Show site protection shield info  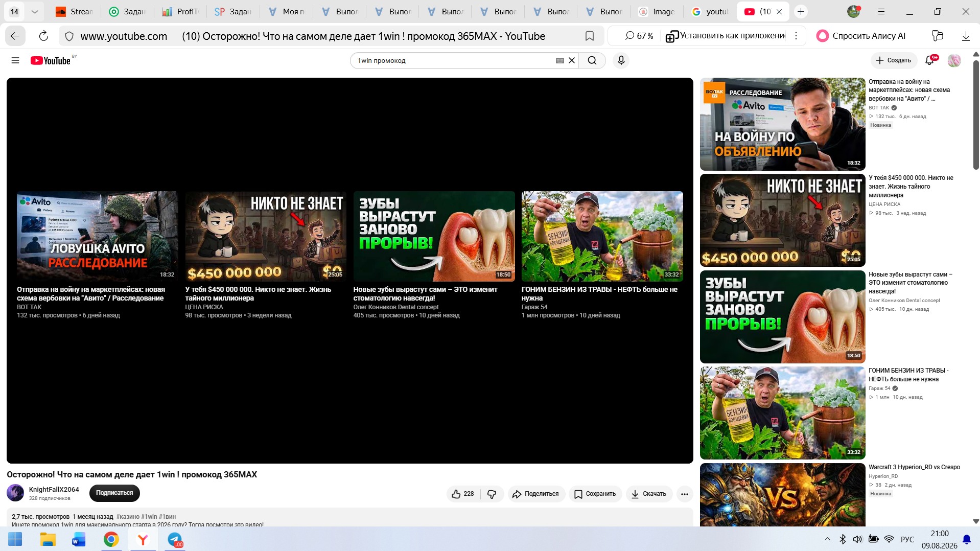(x=69, y=36)
